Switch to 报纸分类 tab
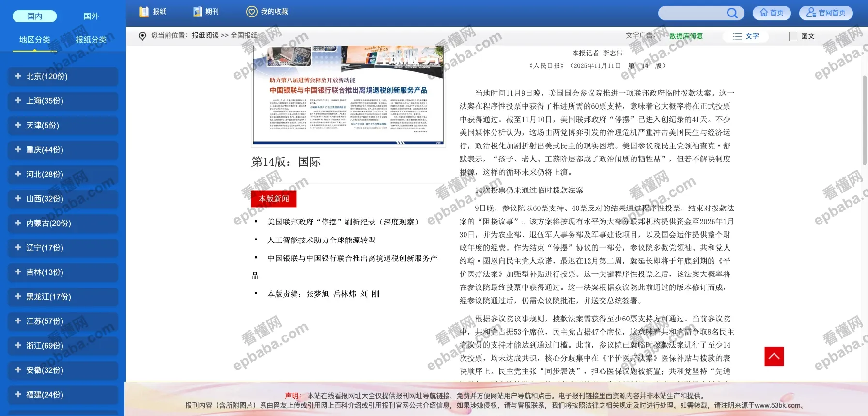This screenshot has width=868, height=416. click(91, 40)
